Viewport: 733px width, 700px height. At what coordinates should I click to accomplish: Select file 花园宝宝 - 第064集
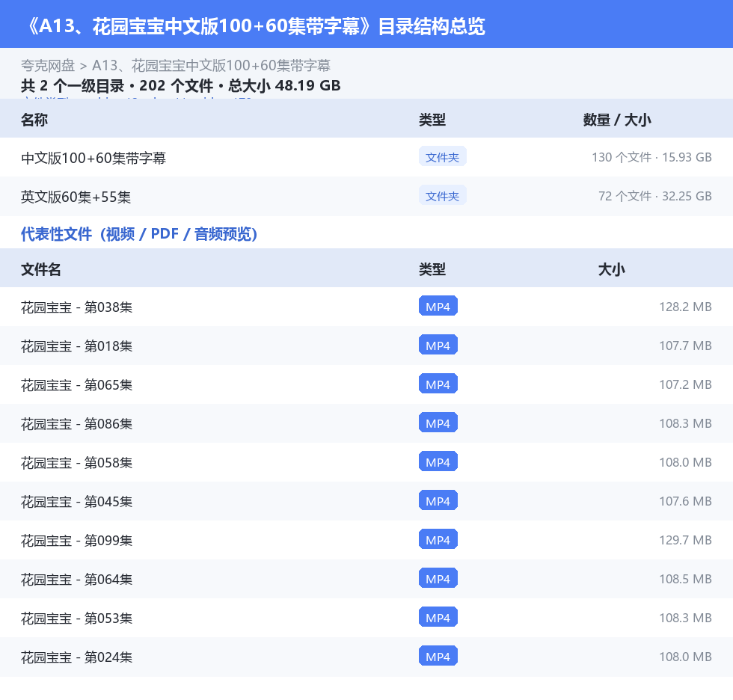coord(76,579)
